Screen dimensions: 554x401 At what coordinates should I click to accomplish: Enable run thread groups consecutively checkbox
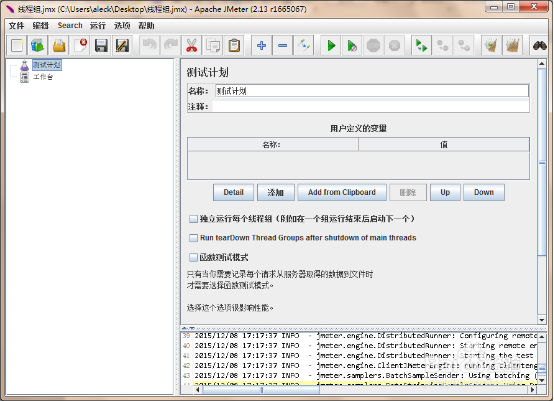193,219
